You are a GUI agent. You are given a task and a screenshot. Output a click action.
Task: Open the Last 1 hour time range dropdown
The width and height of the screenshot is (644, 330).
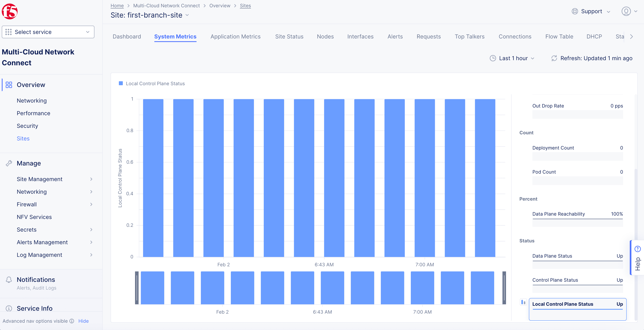(x=512, y=58)
